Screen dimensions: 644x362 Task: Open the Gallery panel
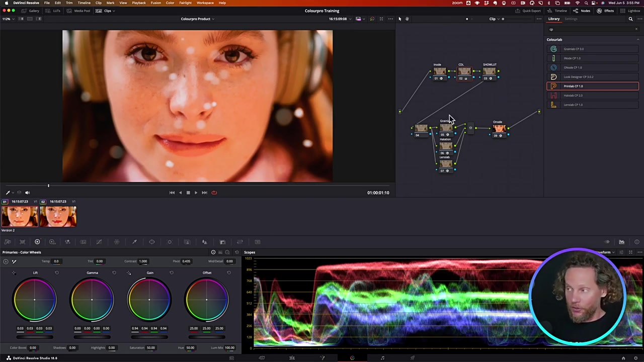30,11
